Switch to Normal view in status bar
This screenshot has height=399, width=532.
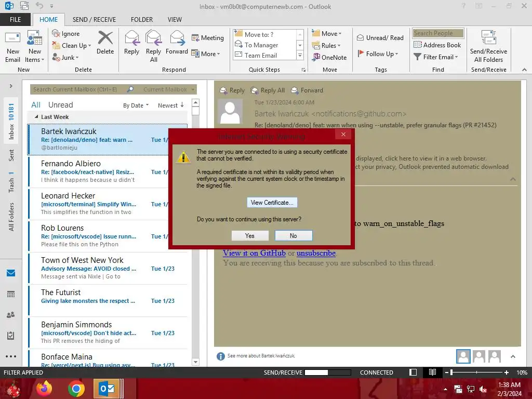click(x=413, y=372)
